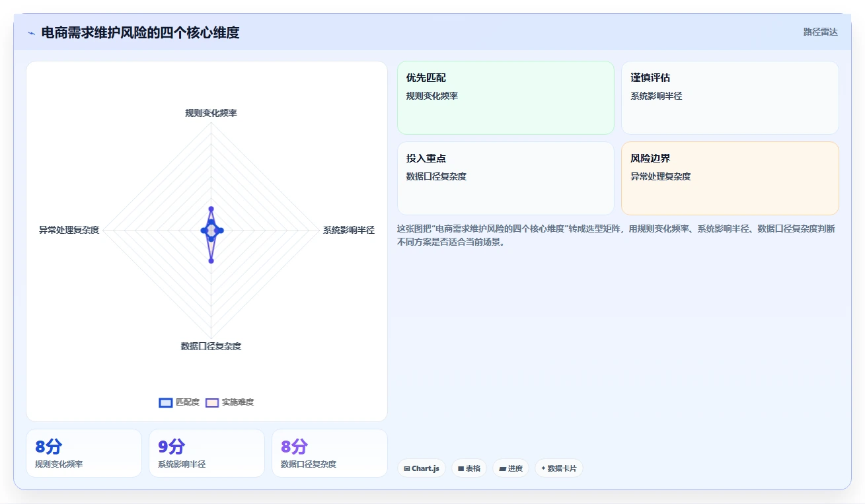This screenshot has width=865, height=504.
Task: Toggle the 匹配度 legend swatch
Action: pos(166,402)
